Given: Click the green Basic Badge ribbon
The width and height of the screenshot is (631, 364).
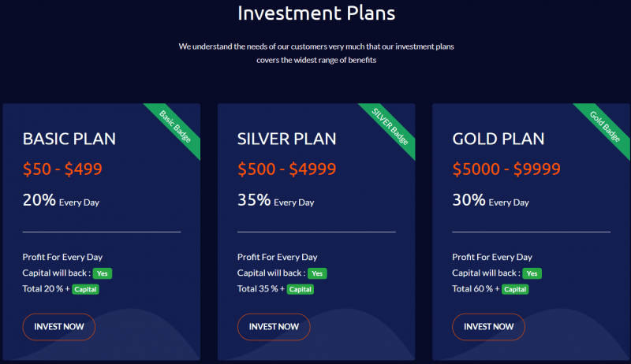Looking at the screenshot, I should pyautogui.click(x=175, y=127).
